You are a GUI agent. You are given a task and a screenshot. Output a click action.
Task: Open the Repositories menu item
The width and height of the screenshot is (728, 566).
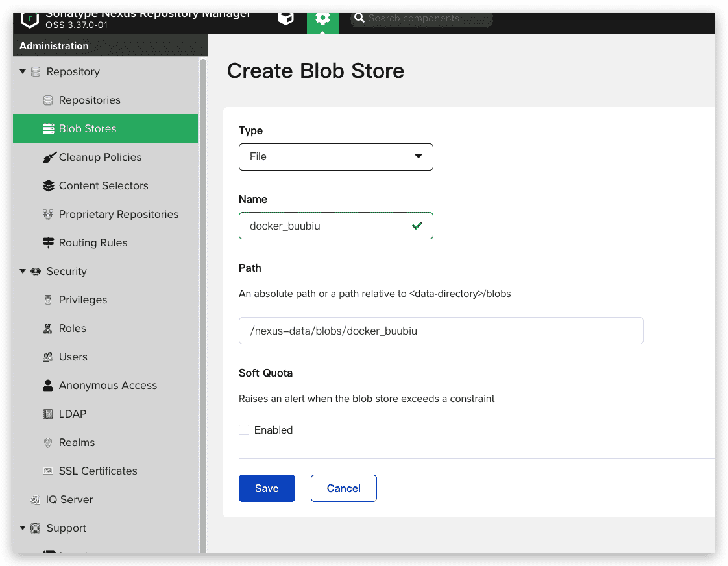(x=90, y=100)
